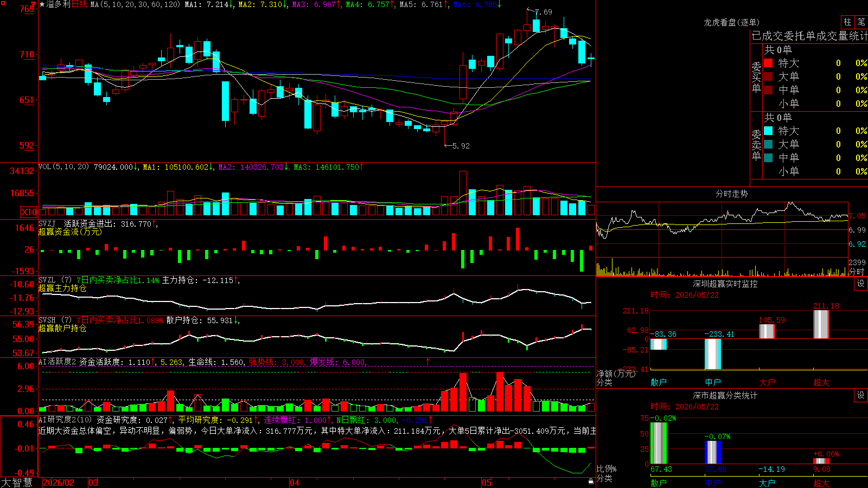Click 大户 category in 深市超赢分类统计 chart
Viewport: 868px width, 488px height.
point(767,483)
